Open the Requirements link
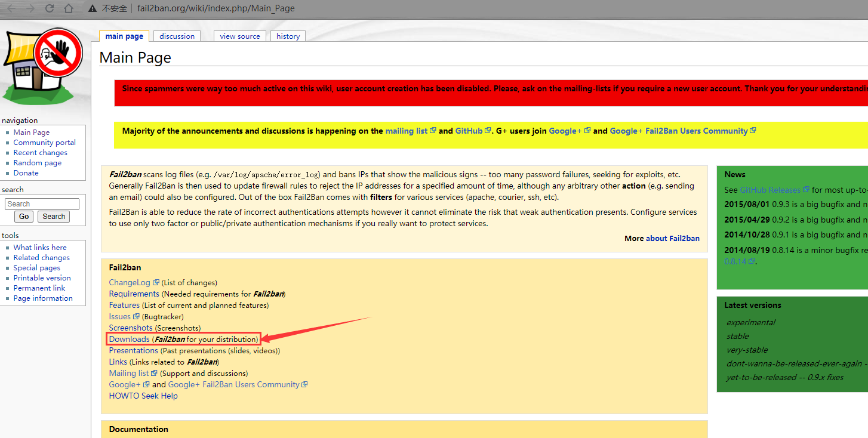Viewport: 868px width, 438px height. [134, 294]
